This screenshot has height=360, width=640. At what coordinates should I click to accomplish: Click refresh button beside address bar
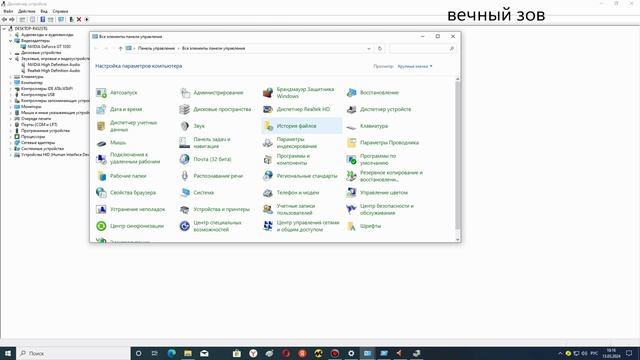pos(380,49)
